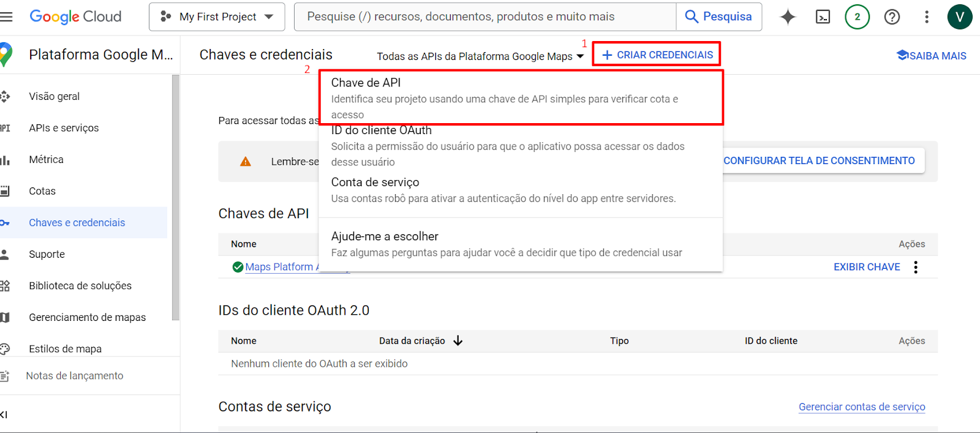
Task: Open Gerenciar contas de serviço link
Action: pyautogui.click(x=862, y=407)
